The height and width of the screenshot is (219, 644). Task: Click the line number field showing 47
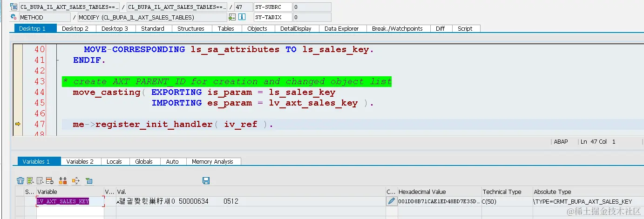pos(243,7)
